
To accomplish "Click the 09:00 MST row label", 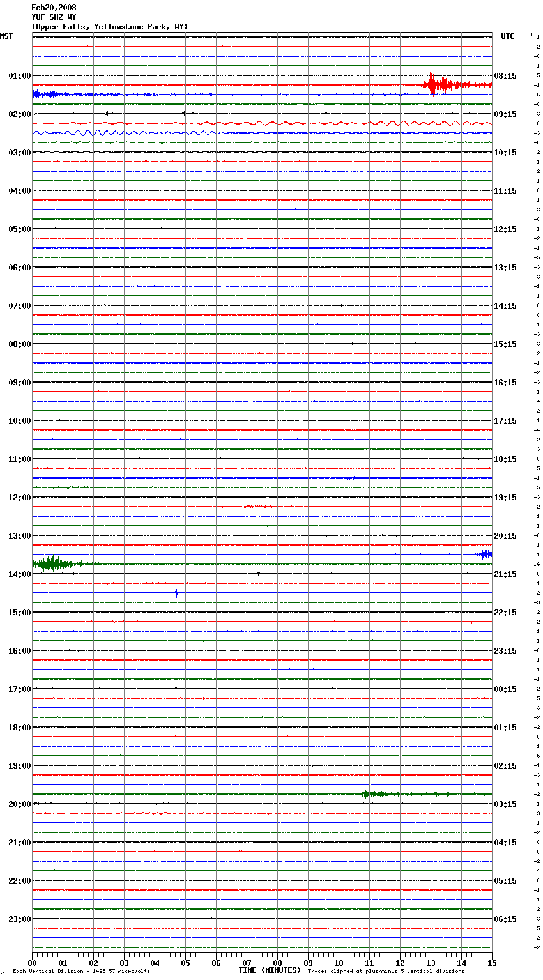I will pyautogui.click(x=20, y=383).
